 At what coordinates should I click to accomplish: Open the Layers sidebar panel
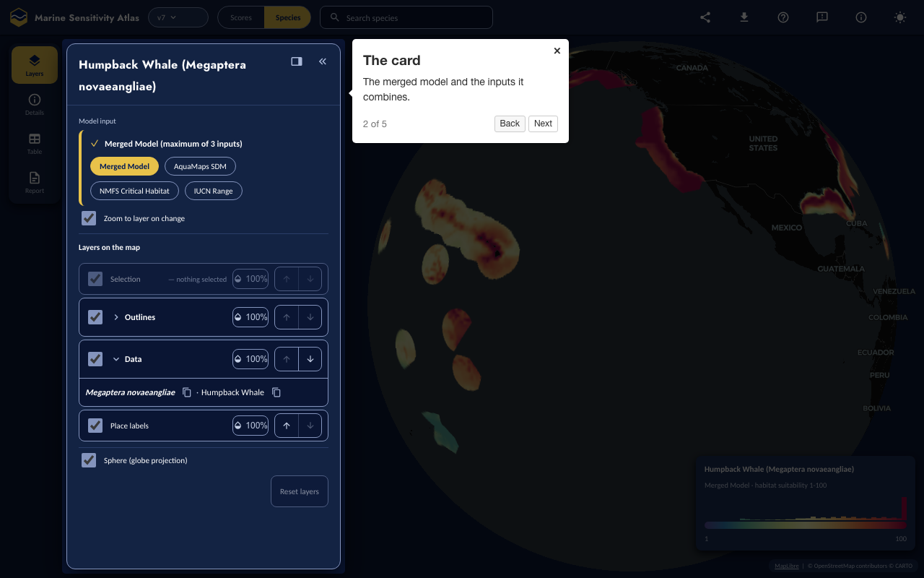pos(35,65)
